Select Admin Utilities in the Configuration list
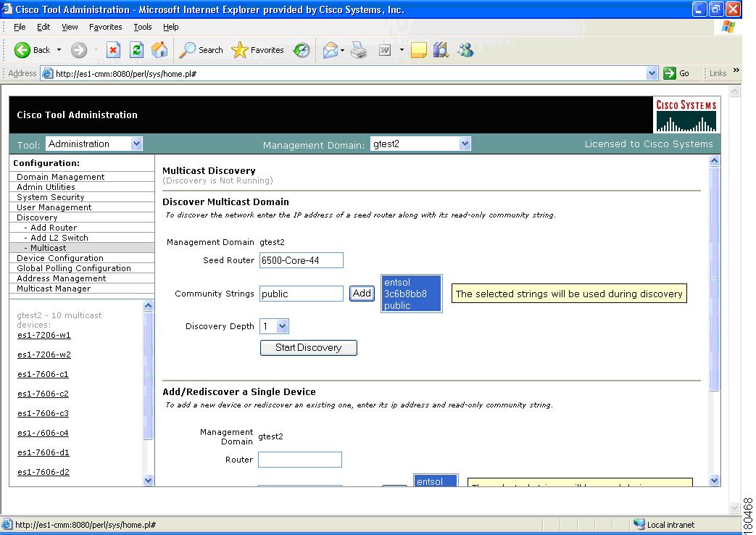Screen dimensions: 756x535 click(x=82, y=187)
